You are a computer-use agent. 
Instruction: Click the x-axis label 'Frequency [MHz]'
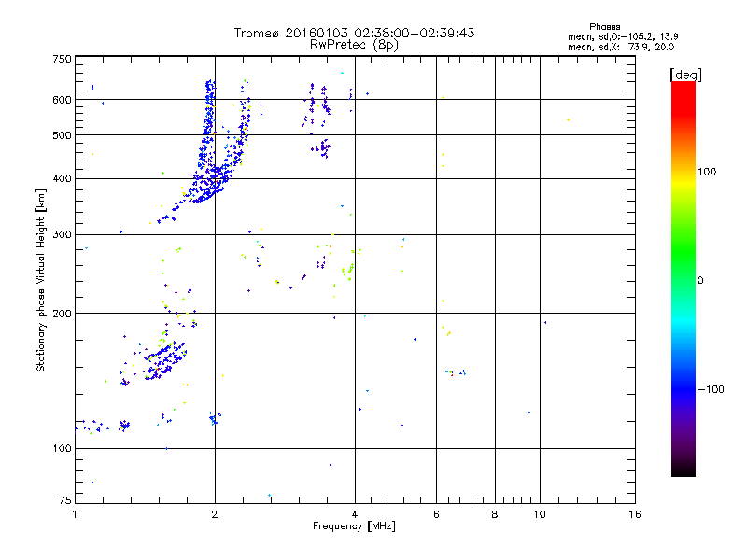tap(354, 525)
